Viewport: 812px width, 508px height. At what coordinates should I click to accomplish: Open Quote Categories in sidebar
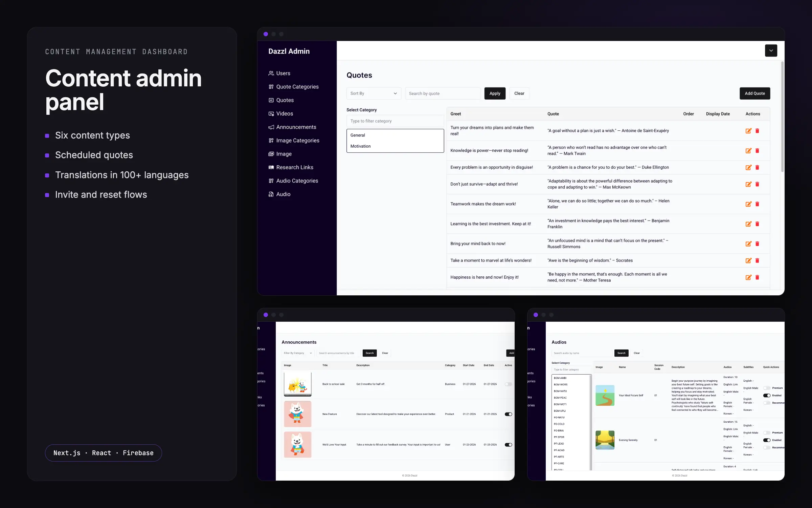(x=293, y=87)
